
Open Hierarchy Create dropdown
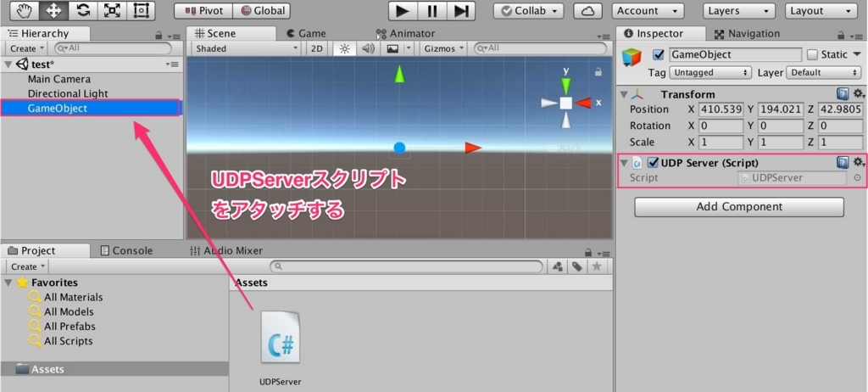[26, 48]
